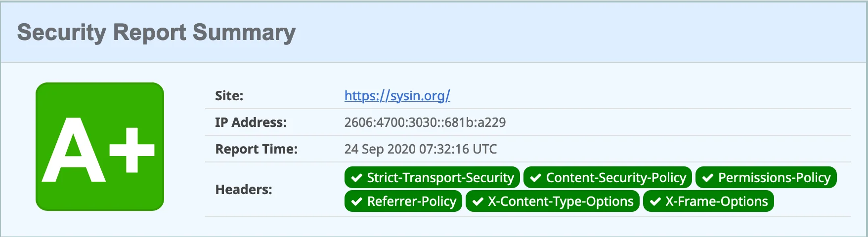Click checkmark icon on Content-Security-Policy
868x237 pixels.
click(535, 178)
